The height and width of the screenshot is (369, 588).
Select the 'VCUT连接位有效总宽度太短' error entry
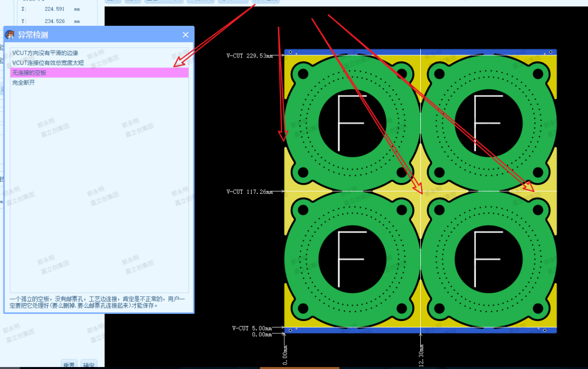48,63
